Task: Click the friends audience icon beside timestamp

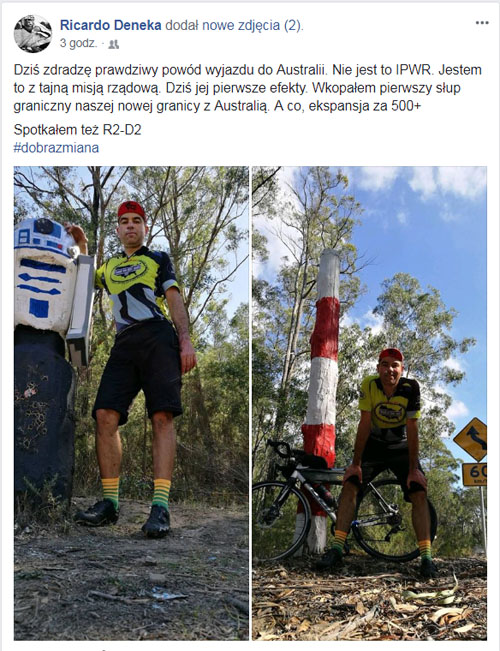Action: click(113, 44)
